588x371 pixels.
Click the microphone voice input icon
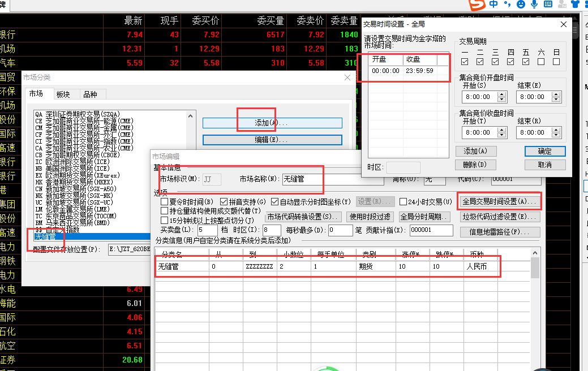click(x=534, y=4)
